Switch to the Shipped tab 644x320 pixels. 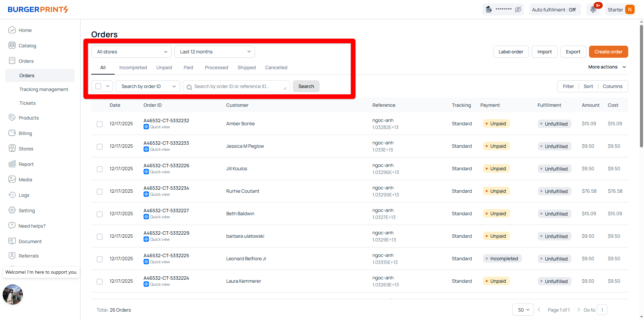pos(247,67)
